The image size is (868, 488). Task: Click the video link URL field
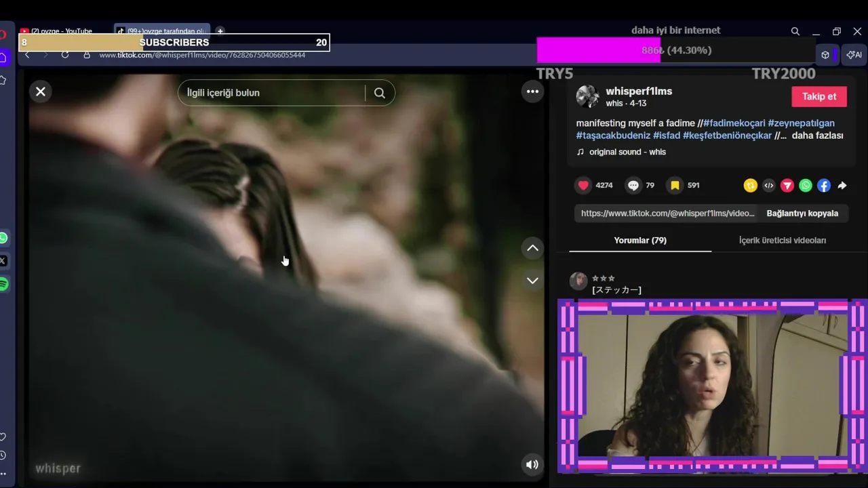click(667, 213)
